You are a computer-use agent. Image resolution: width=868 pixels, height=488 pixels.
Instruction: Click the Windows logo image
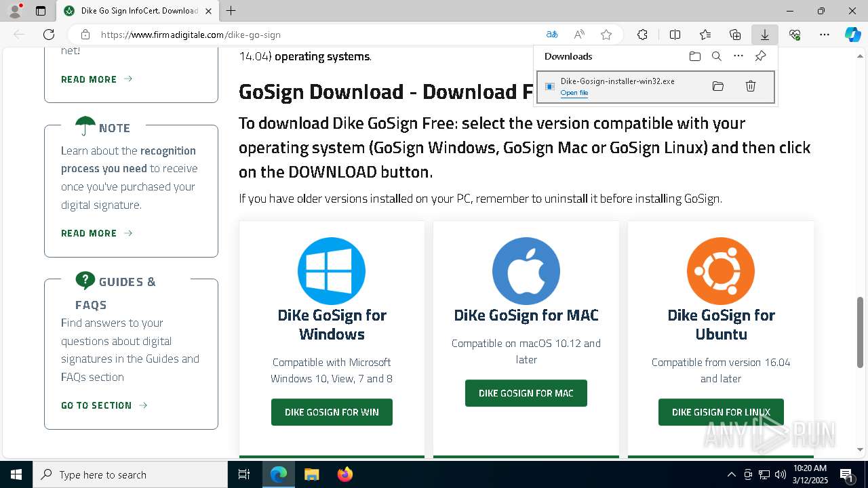(332, 271)
